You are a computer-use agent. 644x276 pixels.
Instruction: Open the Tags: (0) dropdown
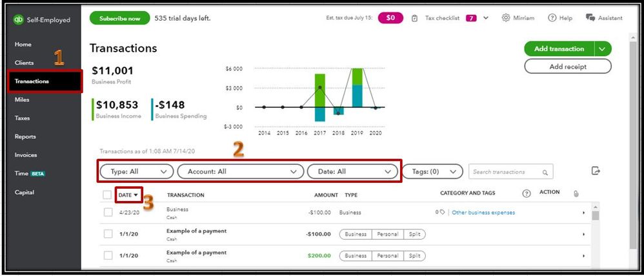coord(432,171)
